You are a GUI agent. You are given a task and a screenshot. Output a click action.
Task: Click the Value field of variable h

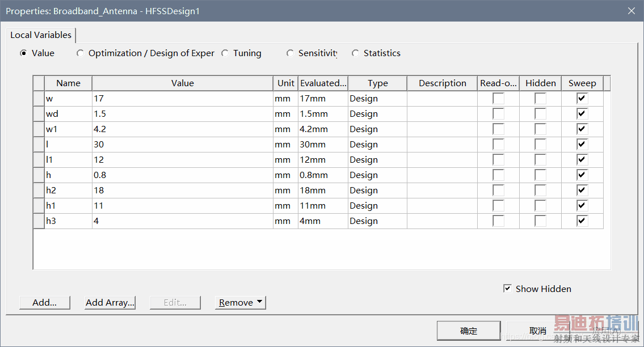point(182,175)
